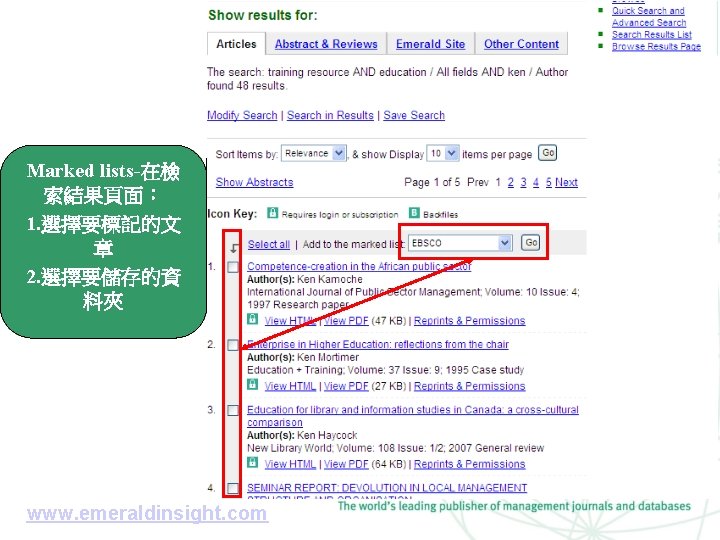720x540 pixels.
Task: Check the Enterprise in Higher Education checkbox
Action: click(x=233, y=345)
